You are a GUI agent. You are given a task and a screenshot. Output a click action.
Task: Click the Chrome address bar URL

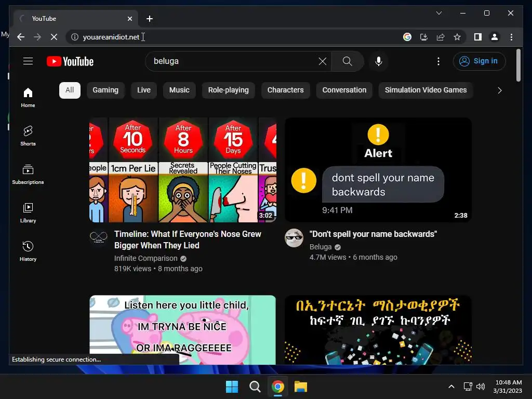point(111,37)
